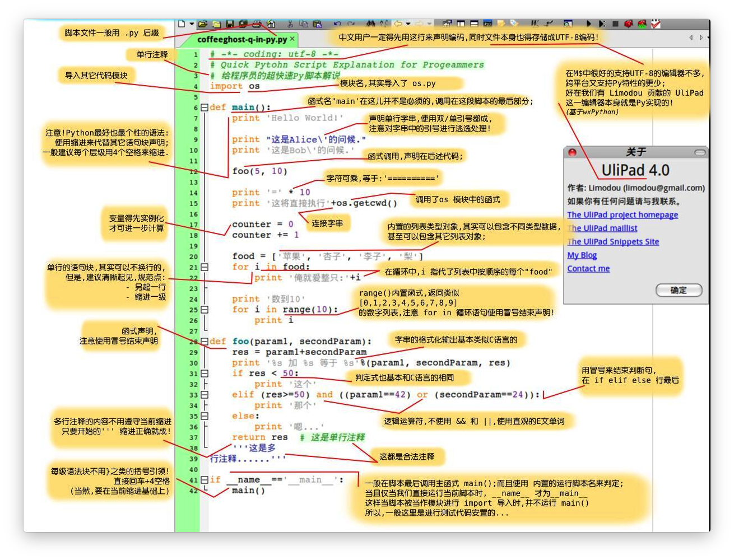Click the 'return res' code line
Image resolution: width=734 pixels, height=560 pixels.
tap(260, 437)
